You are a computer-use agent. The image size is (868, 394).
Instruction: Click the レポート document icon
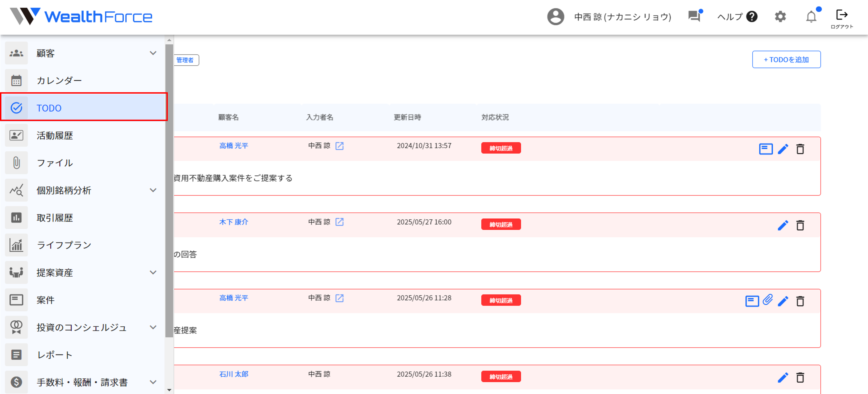tap(16, 355)
